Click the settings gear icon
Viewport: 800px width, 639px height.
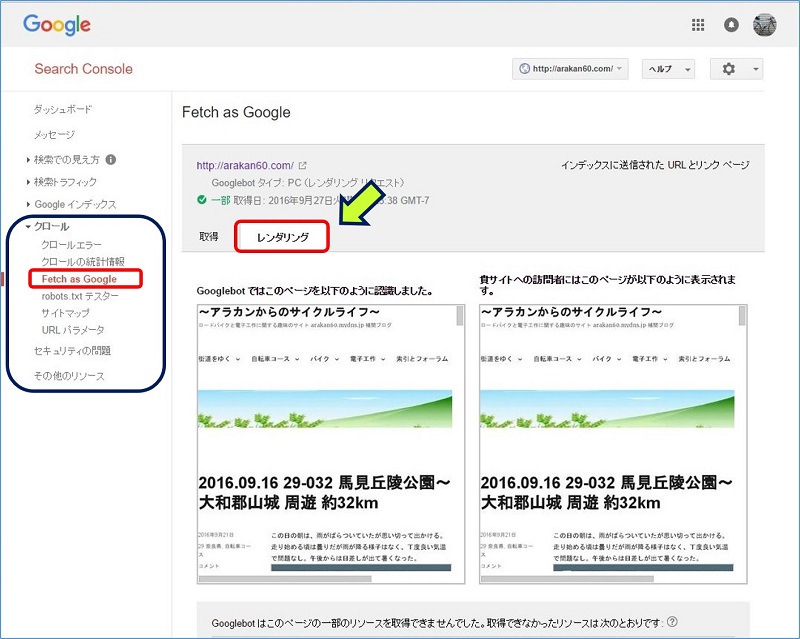727,68
